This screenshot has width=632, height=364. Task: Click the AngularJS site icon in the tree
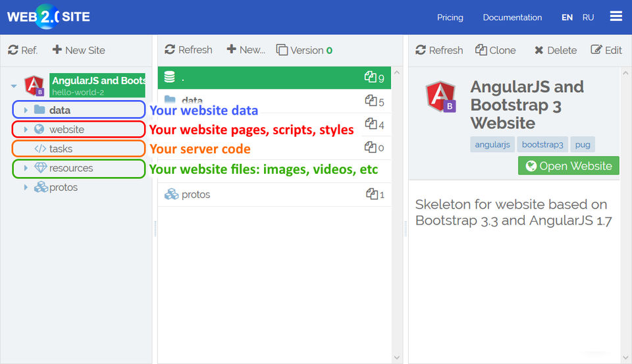(x=34, y=86)
